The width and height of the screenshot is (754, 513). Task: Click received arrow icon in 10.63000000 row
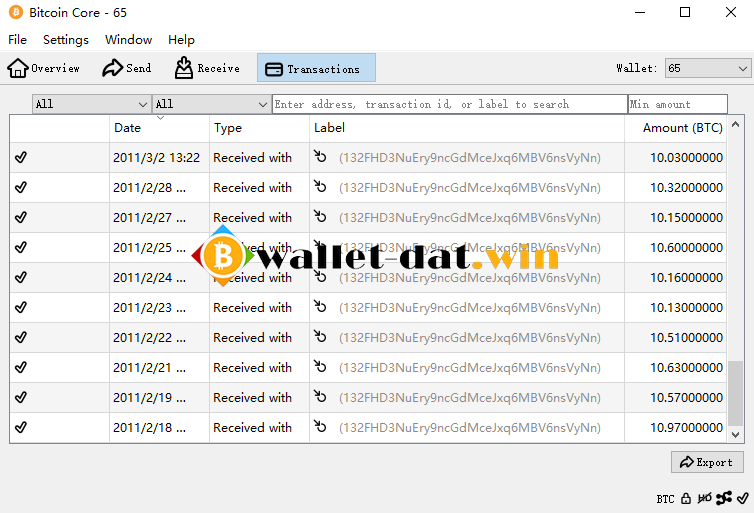[x=320, y=366]
